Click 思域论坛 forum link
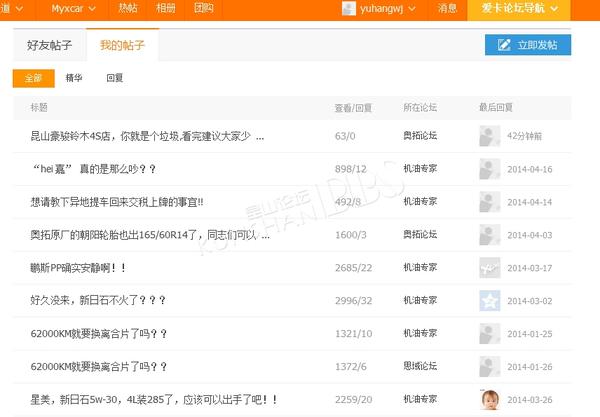The width and height of the screenshot is (600, 417). click(x=420, y=366)
